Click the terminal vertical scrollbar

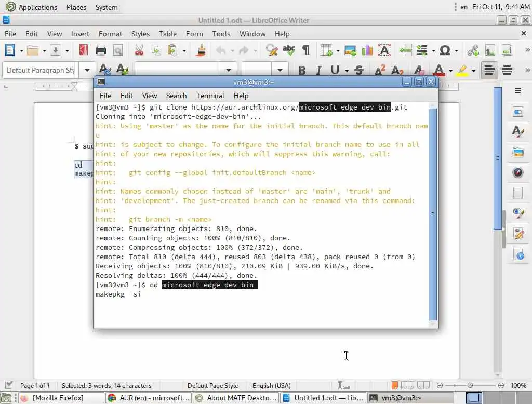point(433,214)
